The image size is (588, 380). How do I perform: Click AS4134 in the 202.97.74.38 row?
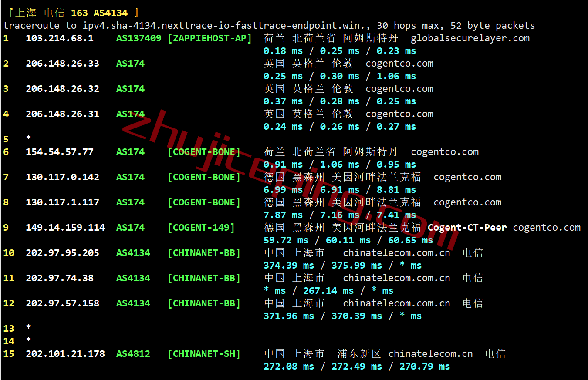tap(133, 278)
